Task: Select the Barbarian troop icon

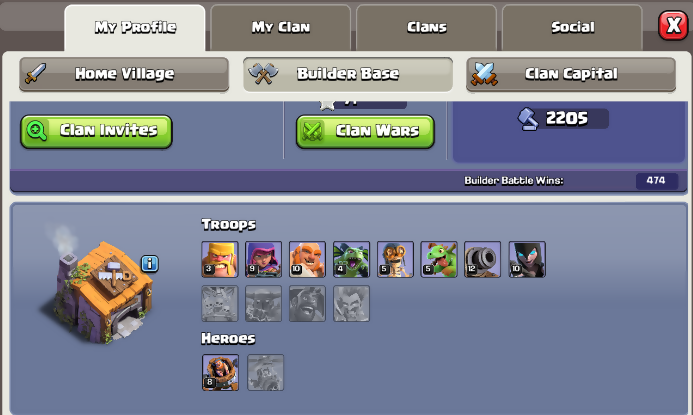Action: pyautogui.click(x=220, y=259)
